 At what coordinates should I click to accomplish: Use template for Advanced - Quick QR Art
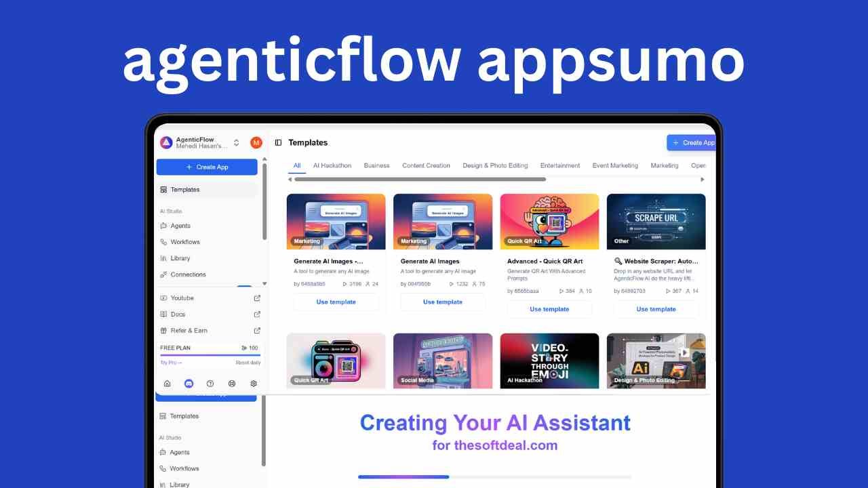pos(549,309)
